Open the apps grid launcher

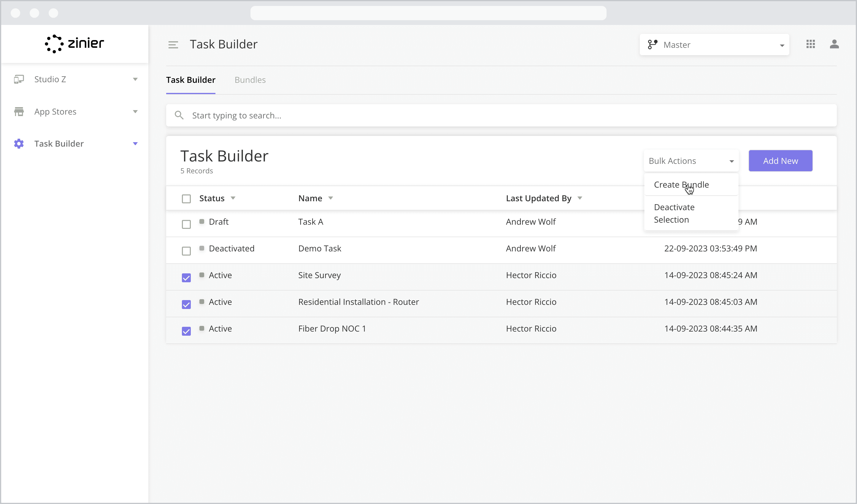point(811,44)
